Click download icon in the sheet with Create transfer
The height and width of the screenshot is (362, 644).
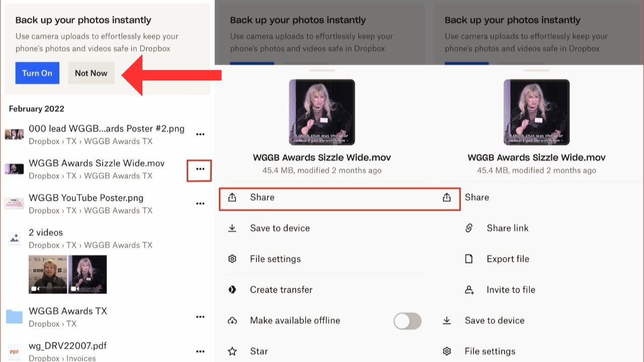click(232, 228)
